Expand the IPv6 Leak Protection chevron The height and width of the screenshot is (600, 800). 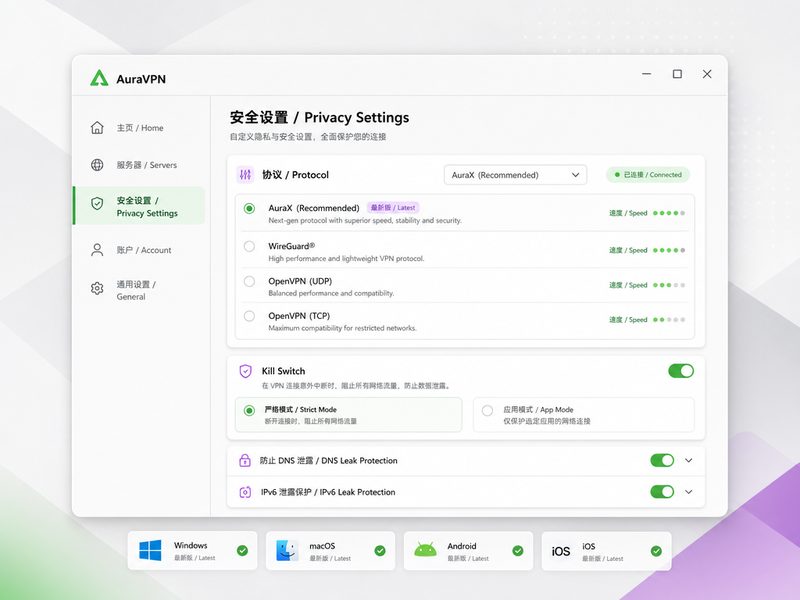click(689, 492)
